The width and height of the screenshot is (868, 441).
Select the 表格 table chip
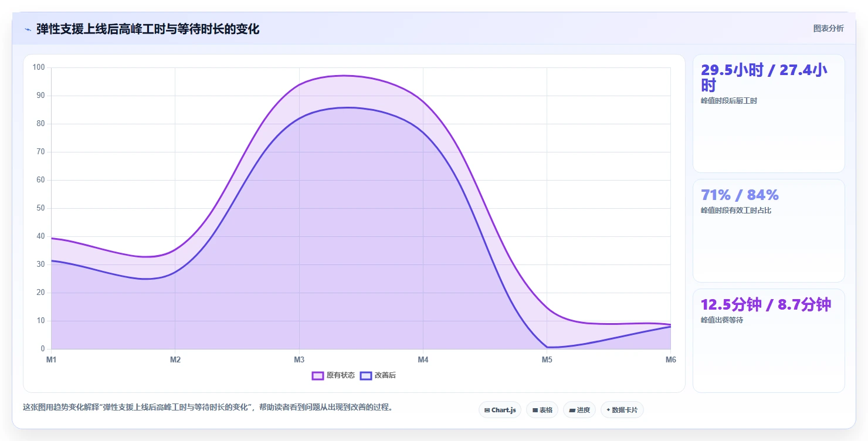[542, 410]
